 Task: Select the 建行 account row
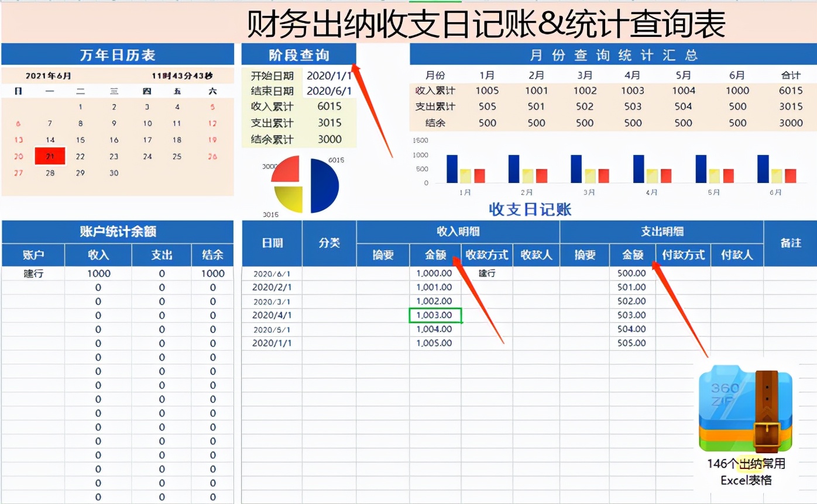coord(32,272)
